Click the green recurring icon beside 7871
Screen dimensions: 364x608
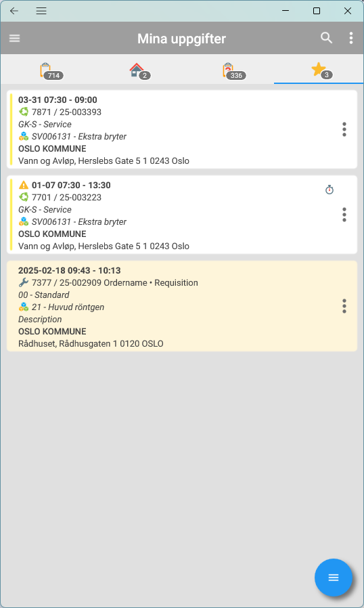24,112
